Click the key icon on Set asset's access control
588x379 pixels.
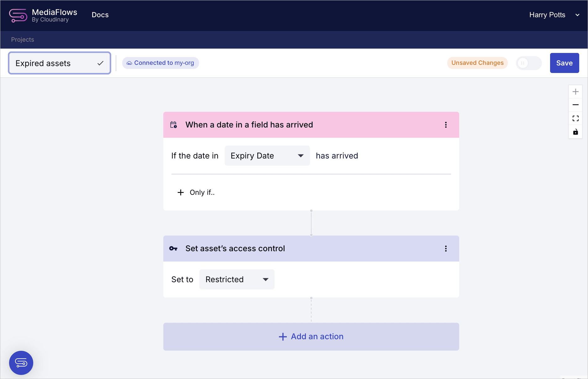[173, 248]
